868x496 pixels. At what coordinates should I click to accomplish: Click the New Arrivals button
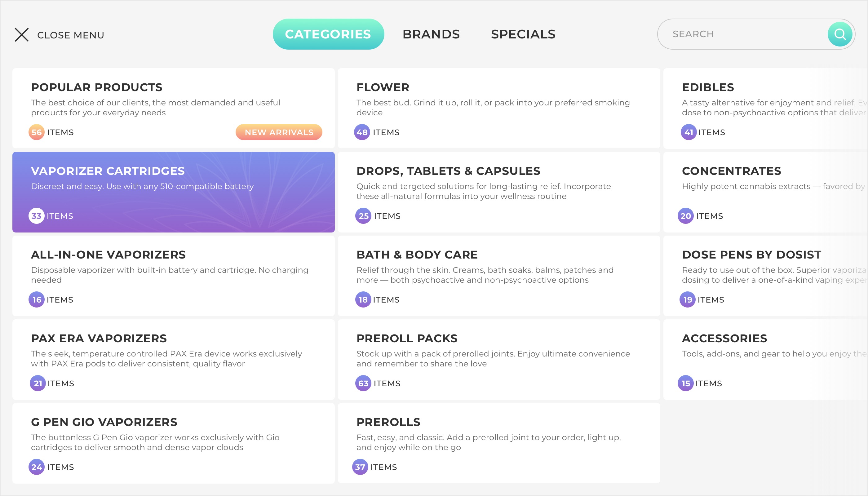click(x=279, y=132)
